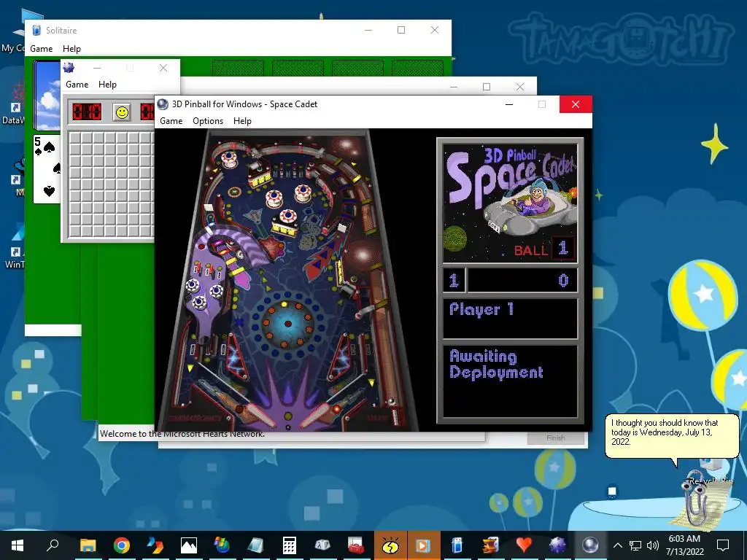Click the leftmost empty foundation slot in Solitaire

238,68
